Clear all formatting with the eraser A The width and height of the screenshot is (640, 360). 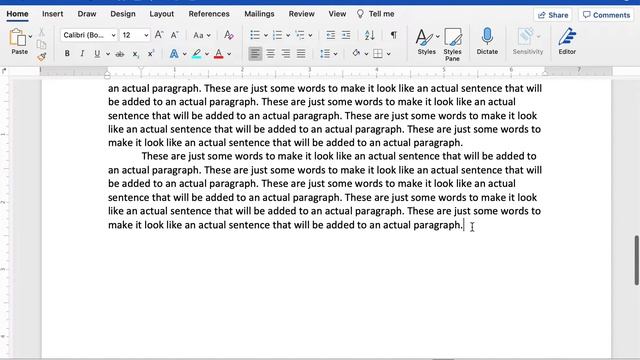point(229,35)
